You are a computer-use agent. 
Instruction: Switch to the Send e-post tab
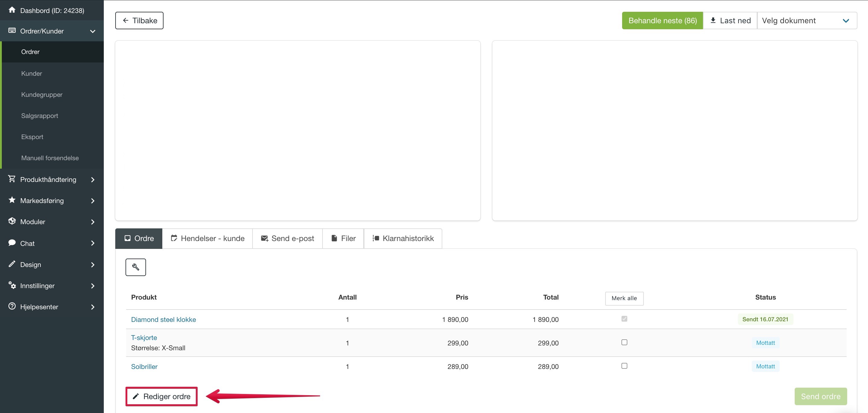click(288, 239)
